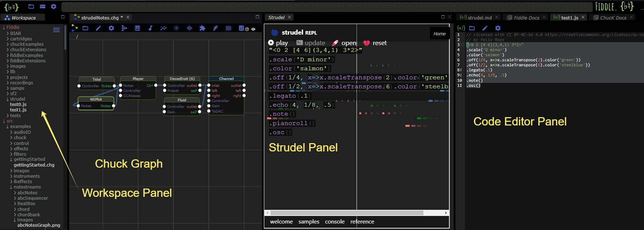Click the Player node Ctrl output port
This screenshot has height=230, width=644.
point(155,85)
